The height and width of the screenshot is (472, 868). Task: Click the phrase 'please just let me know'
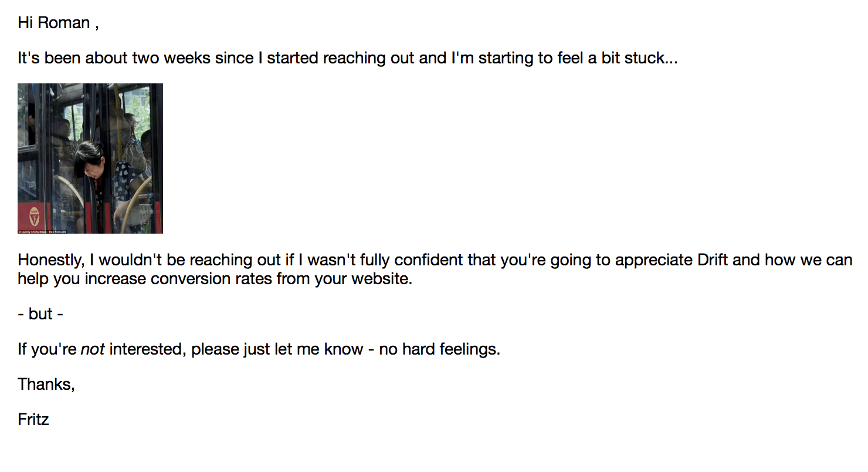pyautogui.click(x=277, y=349)
